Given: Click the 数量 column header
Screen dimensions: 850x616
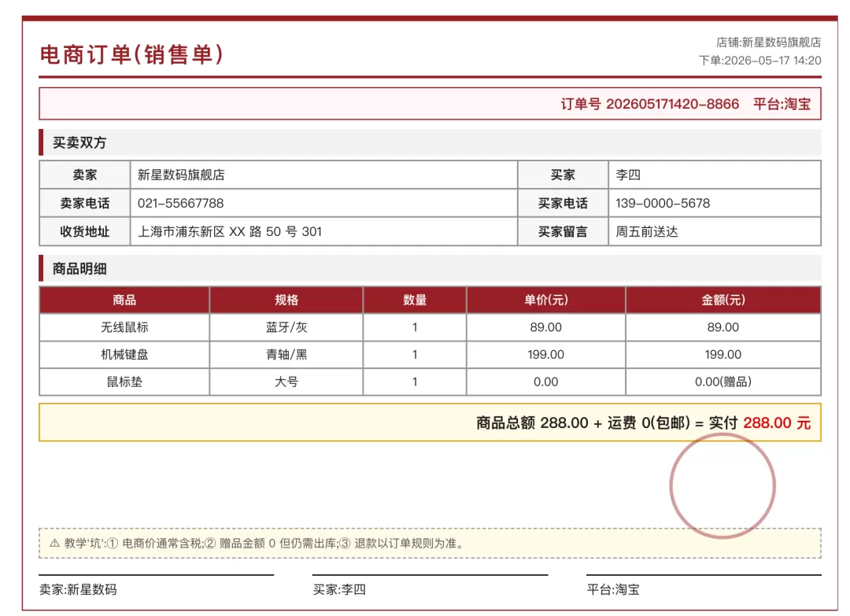Looking at the screenshot, I should 415,300.
